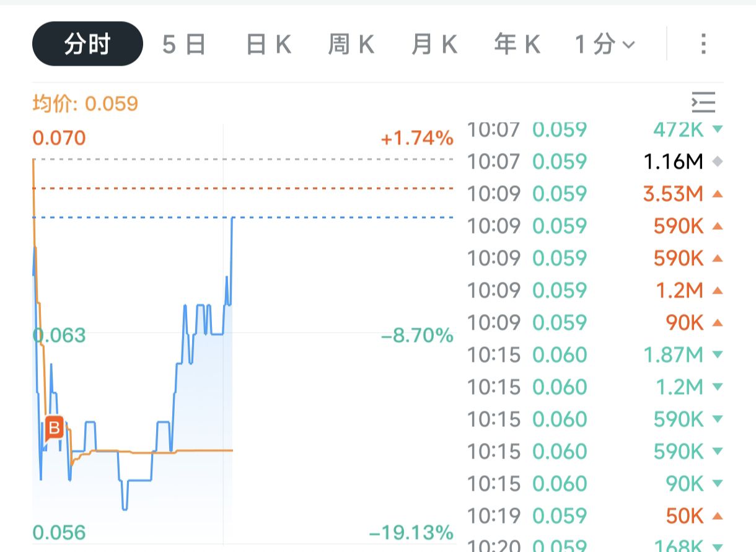Select the 月K monthly chart tab

(434, 44)
